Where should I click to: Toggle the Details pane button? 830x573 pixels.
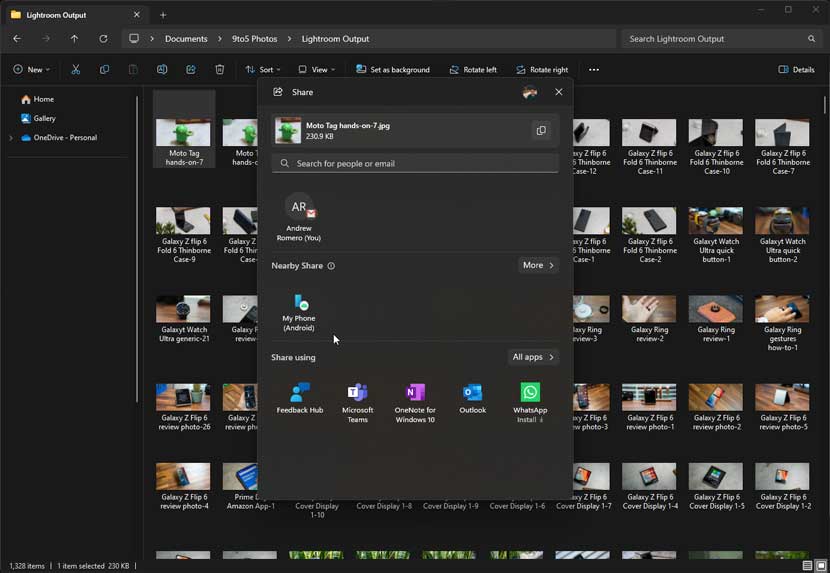tap(796, 70)
